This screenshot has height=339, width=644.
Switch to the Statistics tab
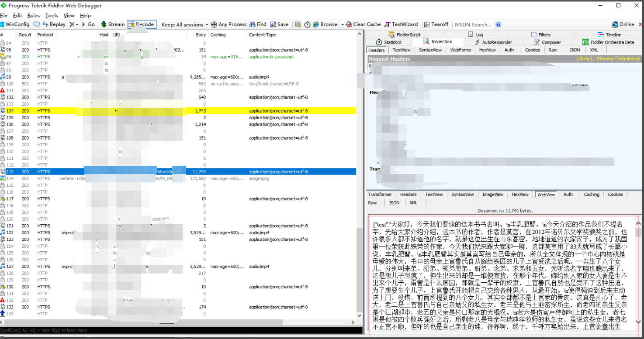pos(388,42)
